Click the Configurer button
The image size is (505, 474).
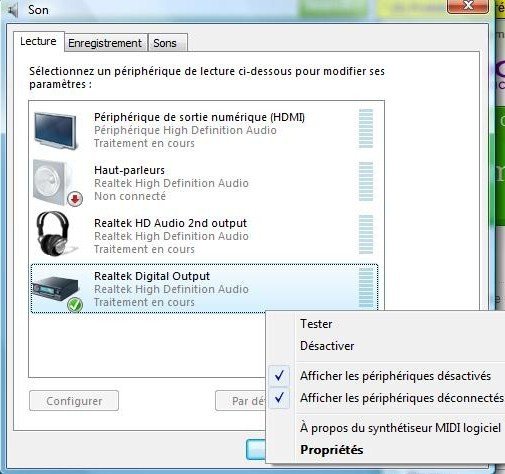pyautogui.click(x=74, y=401)
